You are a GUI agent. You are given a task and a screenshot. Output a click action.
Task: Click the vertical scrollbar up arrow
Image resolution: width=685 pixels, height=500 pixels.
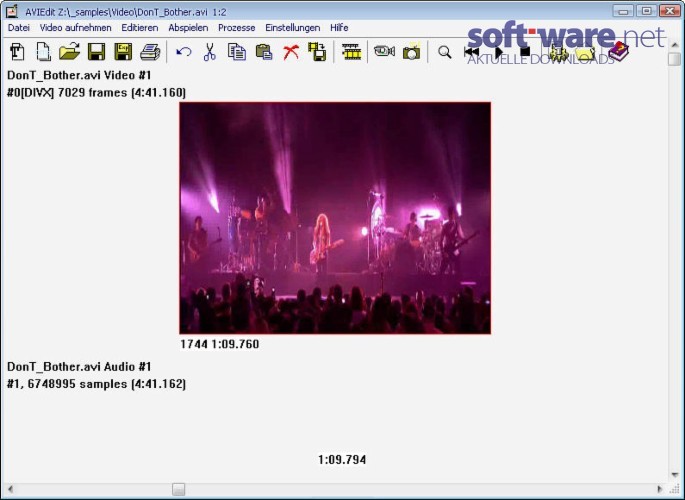[x=675, y=45]
